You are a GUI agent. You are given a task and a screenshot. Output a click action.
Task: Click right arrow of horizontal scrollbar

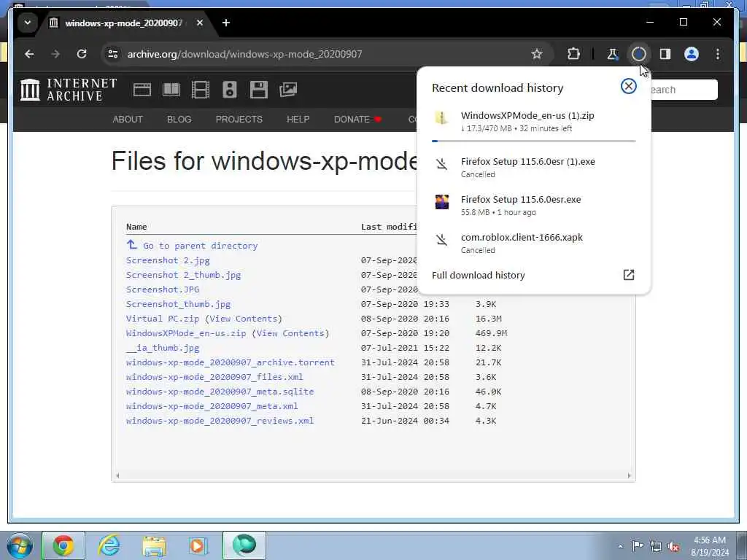point(629,475)
